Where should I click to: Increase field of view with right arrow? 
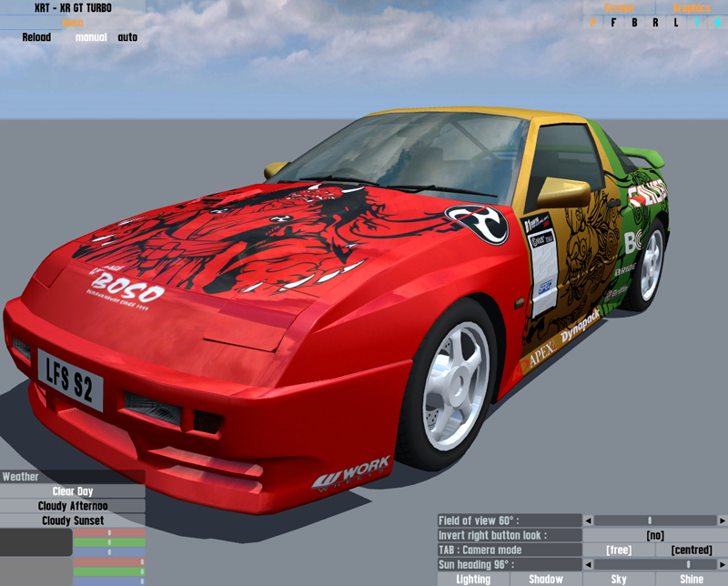coord(723,520)
